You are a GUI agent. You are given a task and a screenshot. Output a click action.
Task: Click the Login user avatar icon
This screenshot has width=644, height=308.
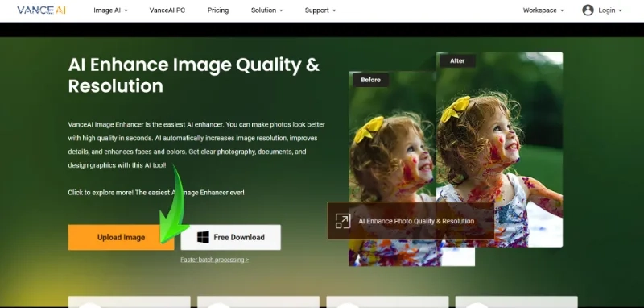(588, 10)
